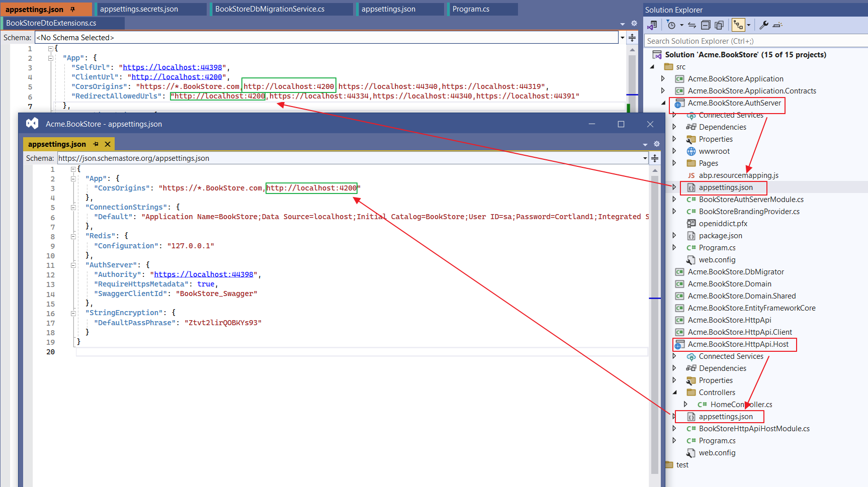Select Acme.BookStore.DbMigrator project
Image resolution: width=868 pixels, height=487 pixels.
[736, 272]
